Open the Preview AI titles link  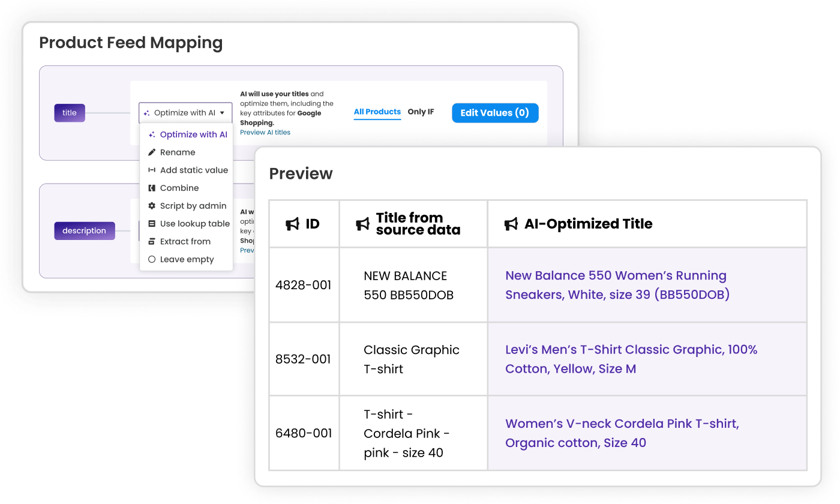point(265,133)
